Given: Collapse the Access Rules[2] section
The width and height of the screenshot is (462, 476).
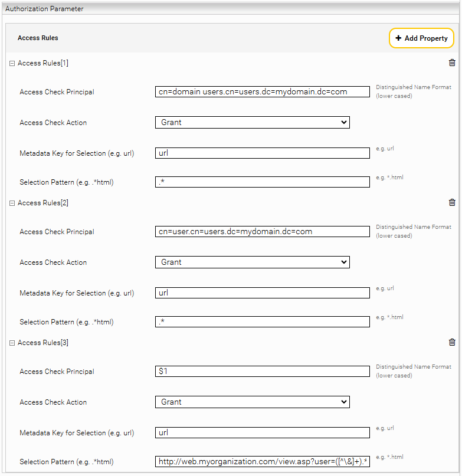Looking at the screenshot, I should click(12, 203).
